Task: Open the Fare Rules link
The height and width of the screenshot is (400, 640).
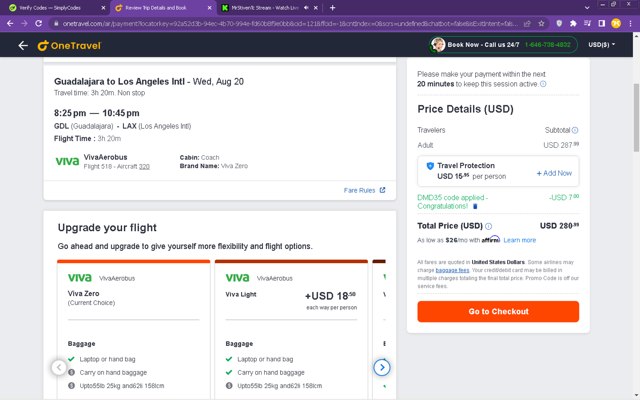Action: (x=359, y=190)
